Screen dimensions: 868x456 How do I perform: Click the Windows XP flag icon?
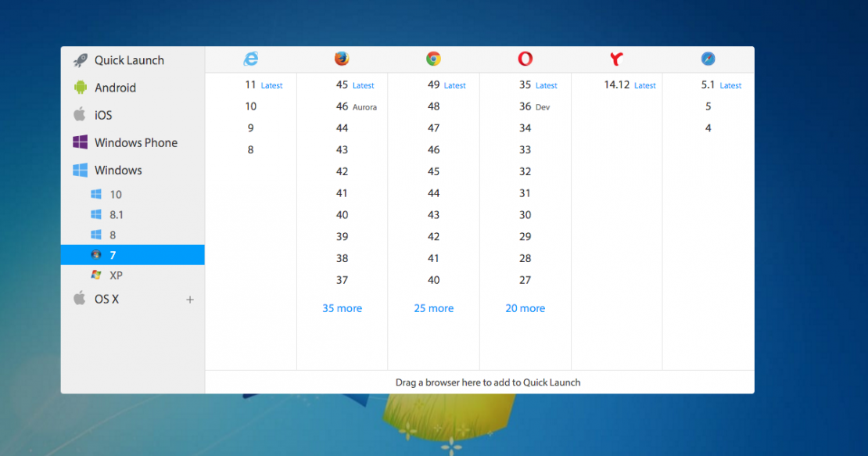96,275
